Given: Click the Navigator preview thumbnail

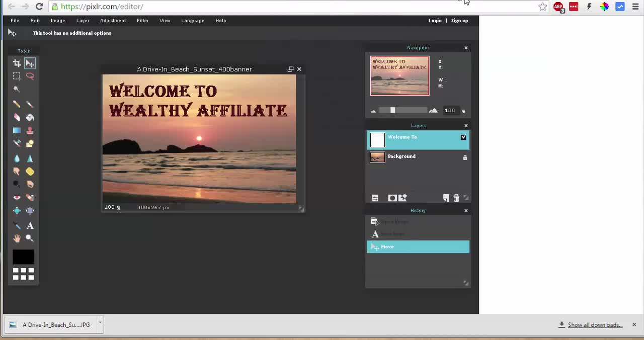Looking at the screenshot, I should click(x=400, y=75).
